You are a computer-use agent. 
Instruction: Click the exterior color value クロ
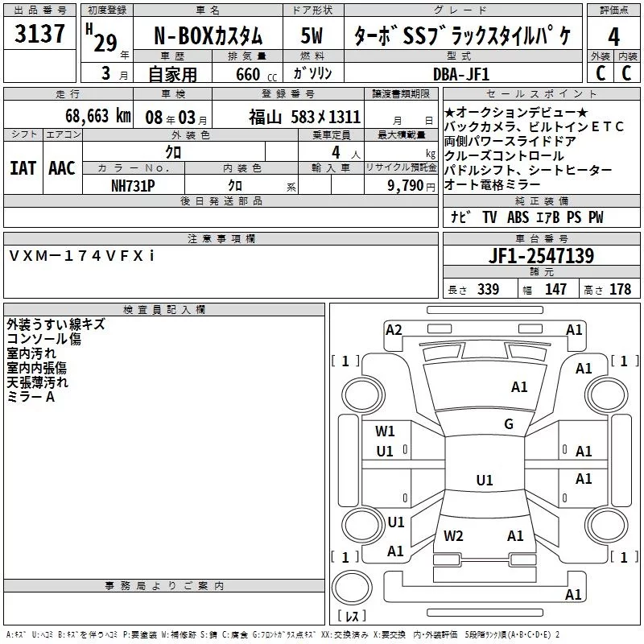(173, 152)
